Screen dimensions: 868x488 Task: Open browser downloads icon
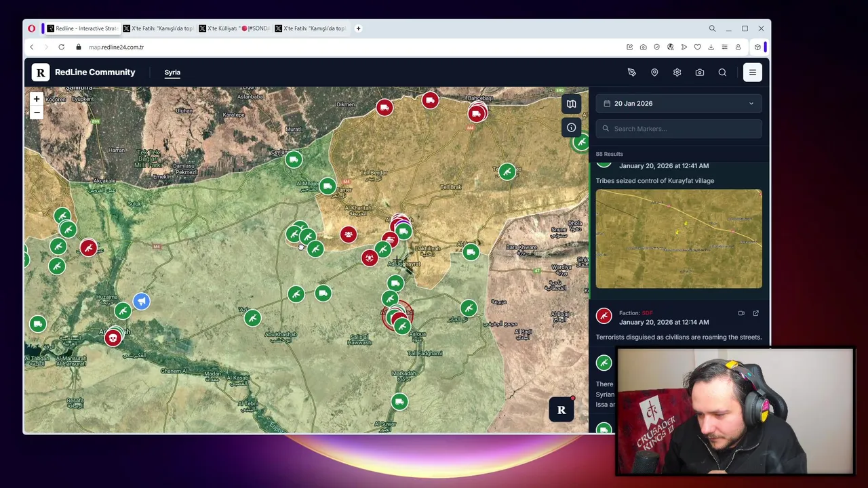[711, 47]
